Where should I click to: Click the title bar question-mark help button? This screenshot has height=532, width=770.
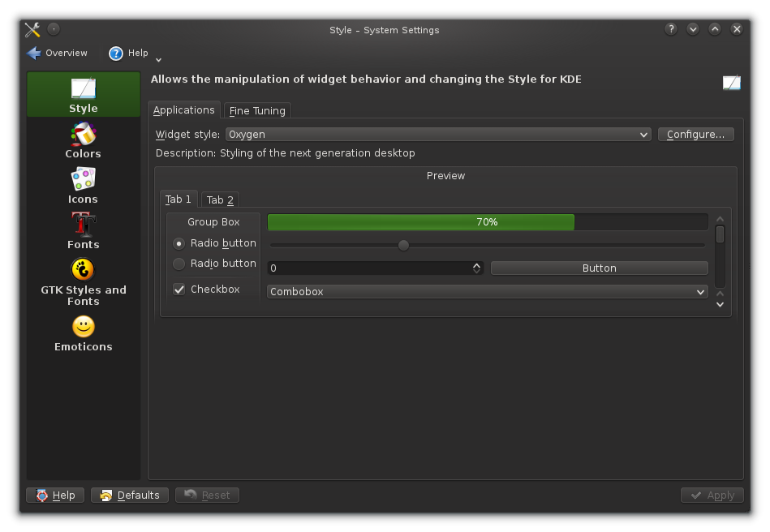(671, 29)
